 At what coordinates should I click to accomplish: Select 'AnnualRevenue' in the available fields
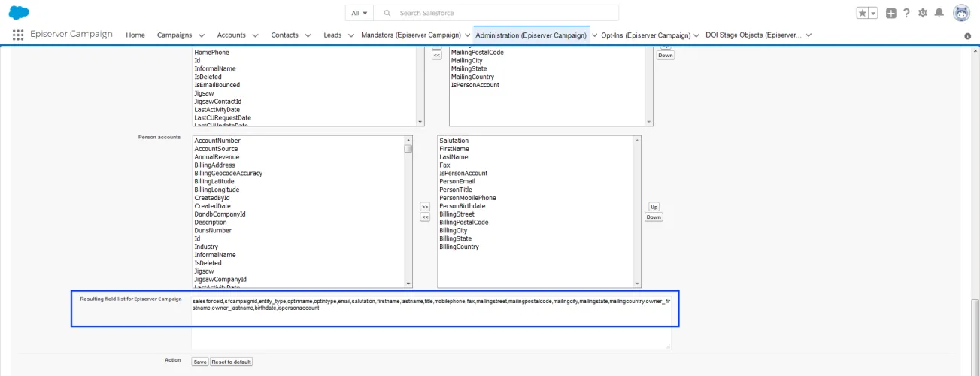pos(216,157)
